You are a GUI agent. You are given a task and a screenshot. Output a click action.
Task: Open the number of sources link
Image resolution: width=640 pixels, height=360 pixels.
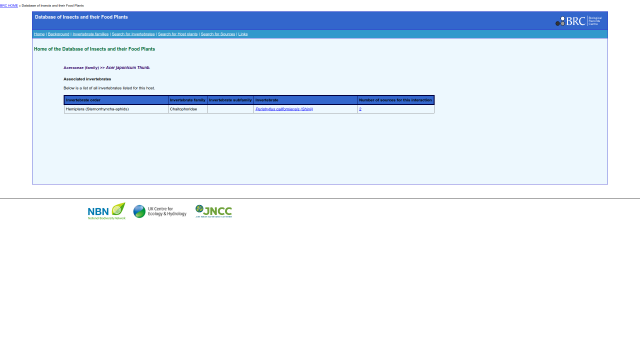tap(360, 109)
